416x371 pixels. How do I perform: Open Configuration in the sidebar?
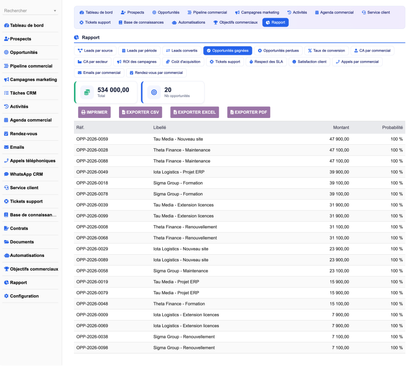pos(21,296)
